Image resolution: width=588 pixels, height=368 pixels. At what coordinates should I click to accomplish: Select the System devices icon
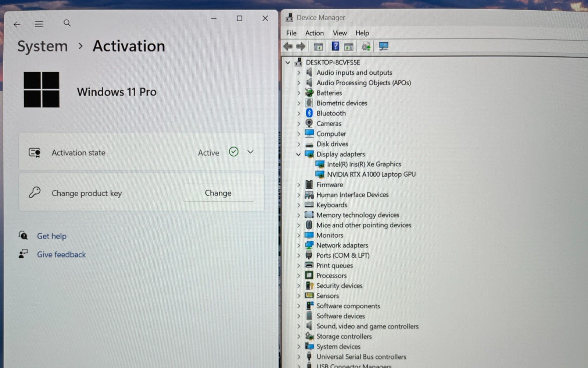(x=309, y=346)
